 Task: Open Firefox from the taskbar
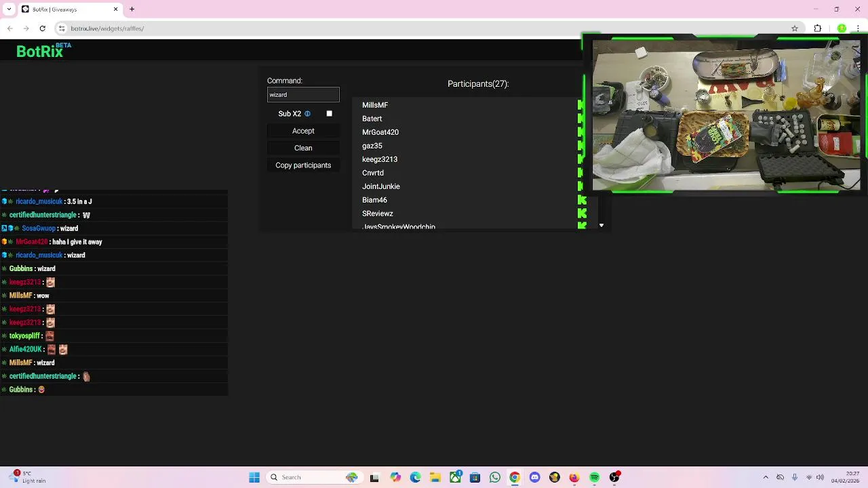pos(574,477)
